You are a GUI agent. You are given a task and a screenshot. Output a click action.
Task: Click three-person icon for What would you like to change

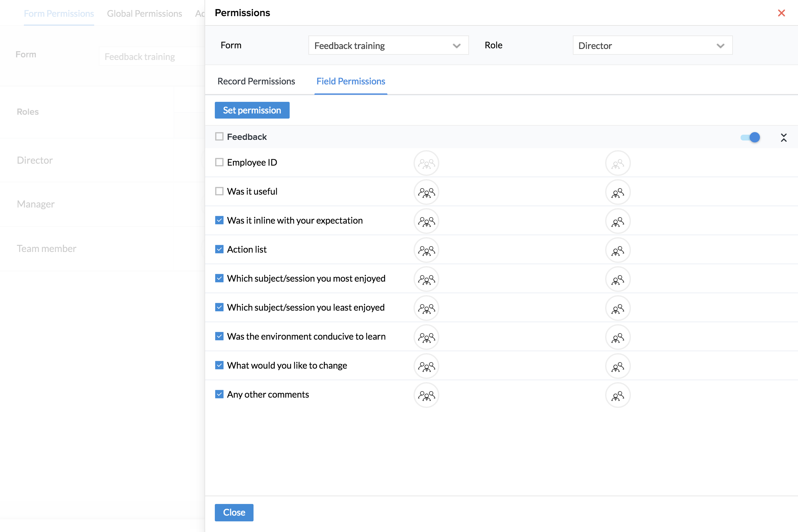[x=426, y=366]
